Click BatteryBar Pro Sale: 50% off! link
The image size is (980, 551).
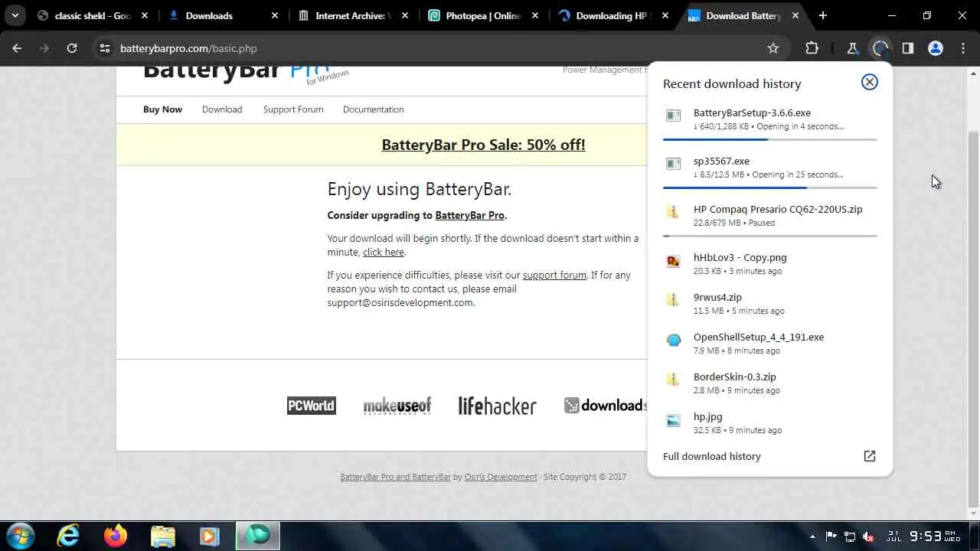pyautogui.click(x=483, y=145)
